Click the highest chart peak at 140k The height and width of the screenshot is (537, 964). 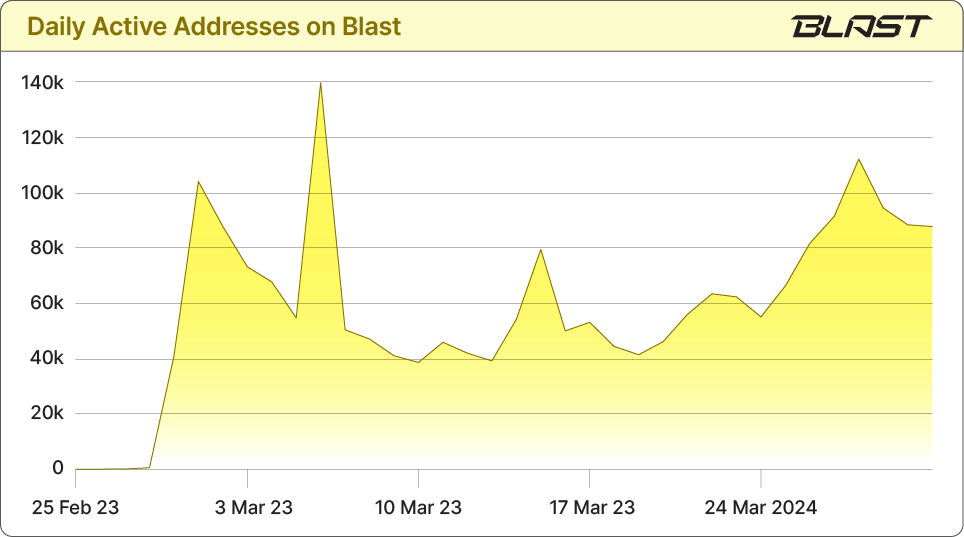click(x=320, y=83)
